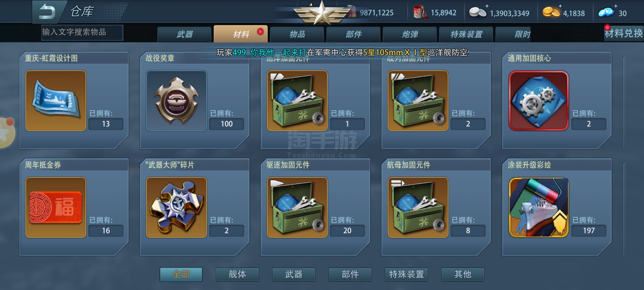Click the back arrow beside 仓库

pyautogui.click(x=47, y=12)
